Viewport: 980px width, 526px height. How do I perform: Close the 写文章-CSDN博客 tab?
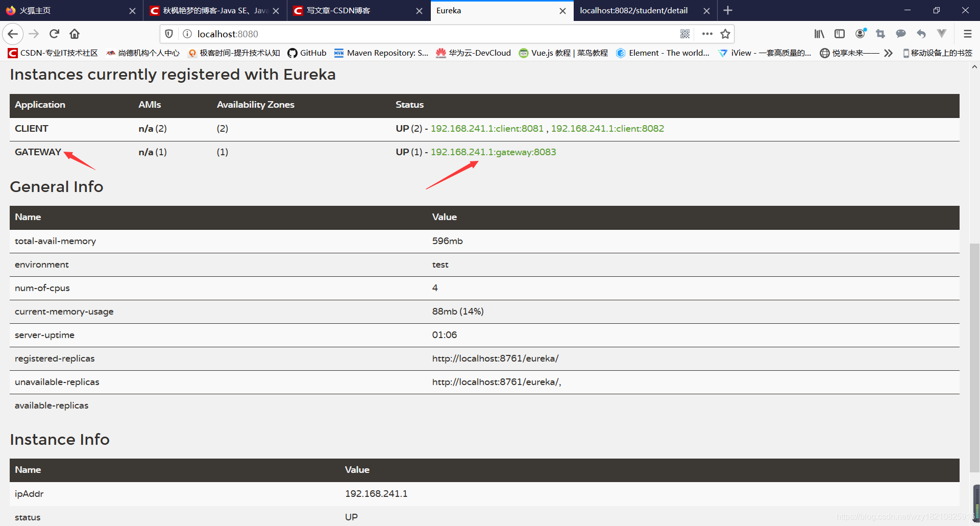419,11
